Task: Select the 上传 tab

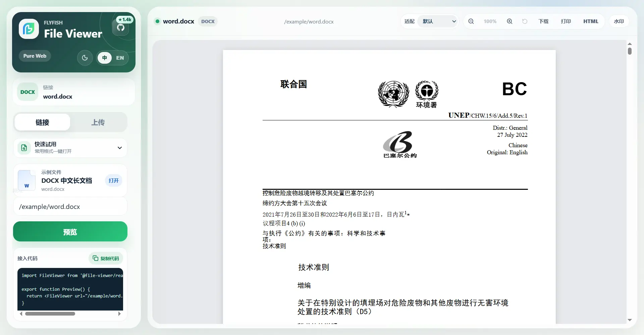Action: click(x=98, y=122)
